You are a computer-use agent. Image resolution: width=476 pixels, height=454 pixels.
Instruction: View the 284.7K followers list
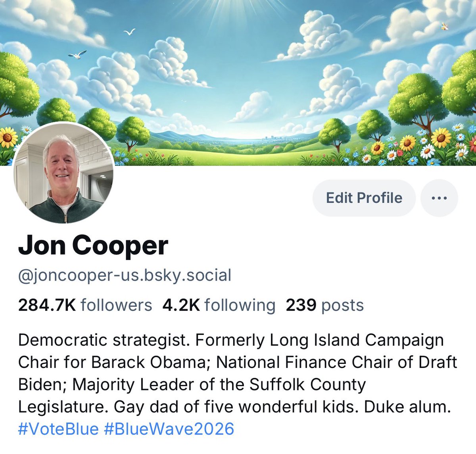[85, 305]
